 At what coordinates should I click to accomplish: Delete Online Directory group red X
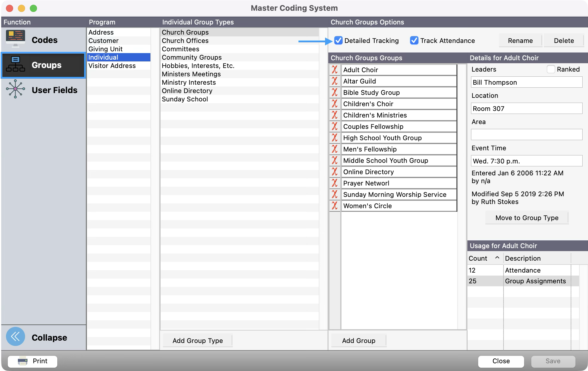pyautogui.click(x=335, y=172)
